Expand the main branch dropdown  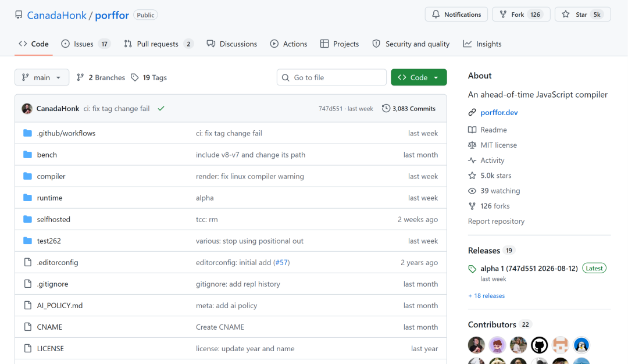pos(42,77)
